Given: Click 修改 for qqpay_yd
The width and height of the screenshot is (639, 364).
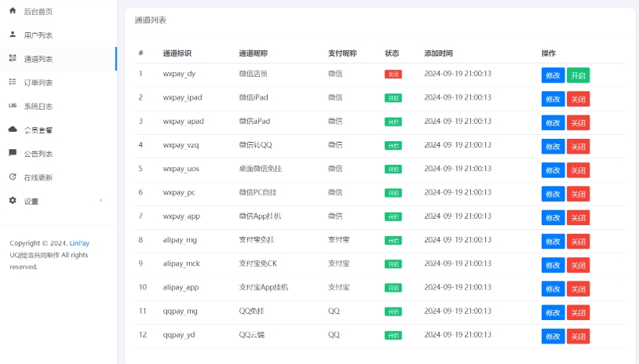Looking at the screenshot, I should click(553, 337).
